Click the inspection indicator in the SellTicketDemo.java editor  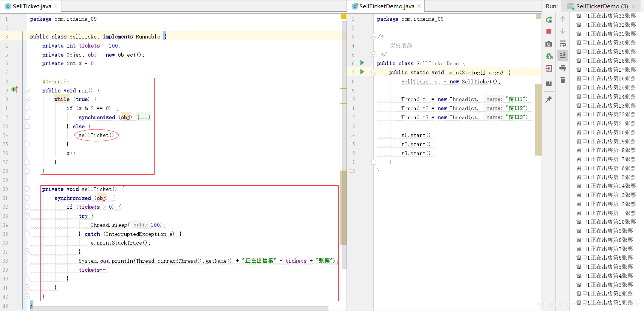pos(538,17)
